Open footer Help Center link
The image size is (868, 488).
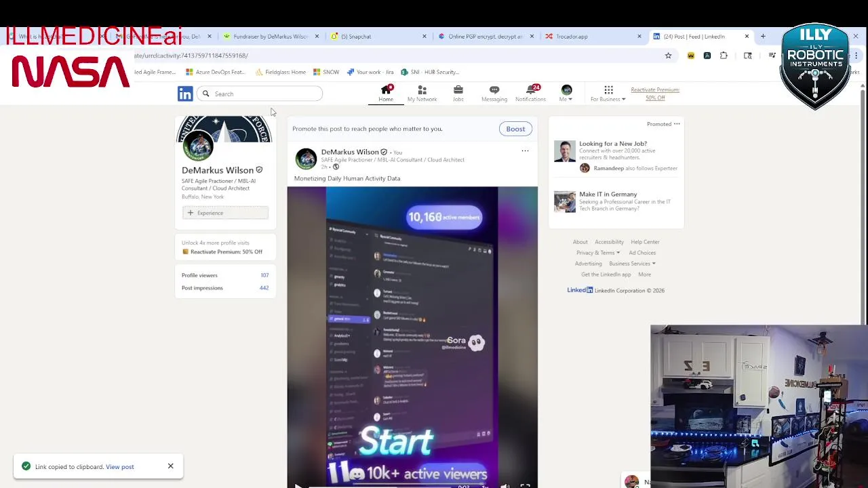[645, 242]
